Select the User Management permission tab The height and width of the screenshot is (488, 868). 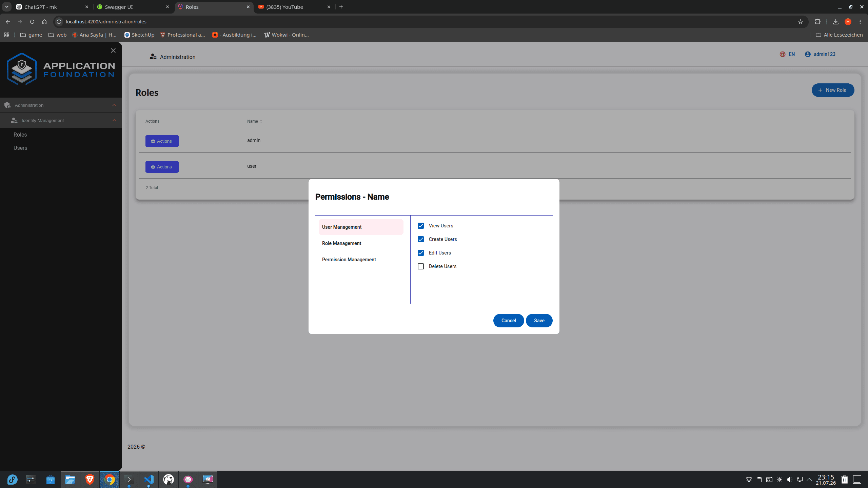[x=361, y=227]
